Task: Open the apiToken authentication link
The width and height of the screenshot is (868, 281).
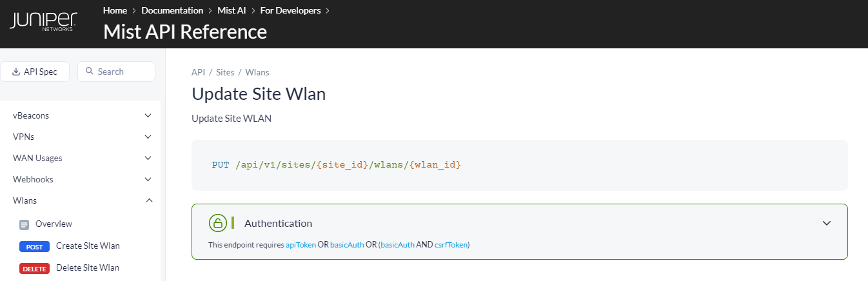Action: [x=301, y=245]
